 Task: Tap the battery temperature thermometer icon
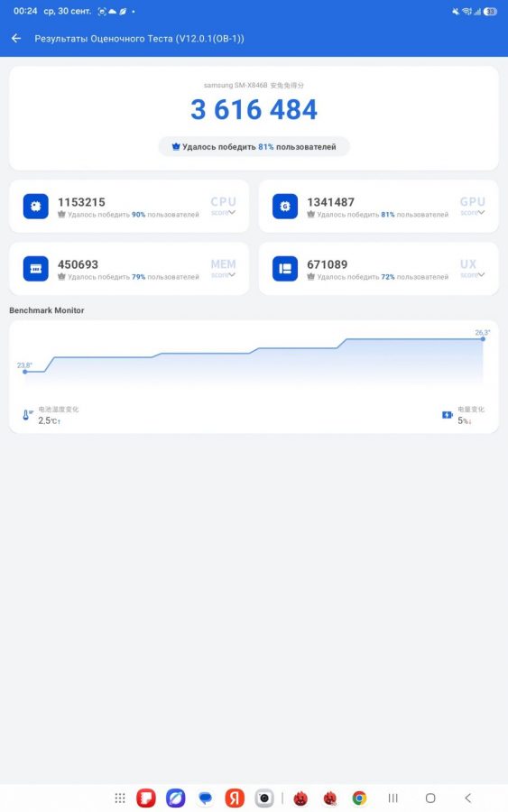[x=27, y=414]
